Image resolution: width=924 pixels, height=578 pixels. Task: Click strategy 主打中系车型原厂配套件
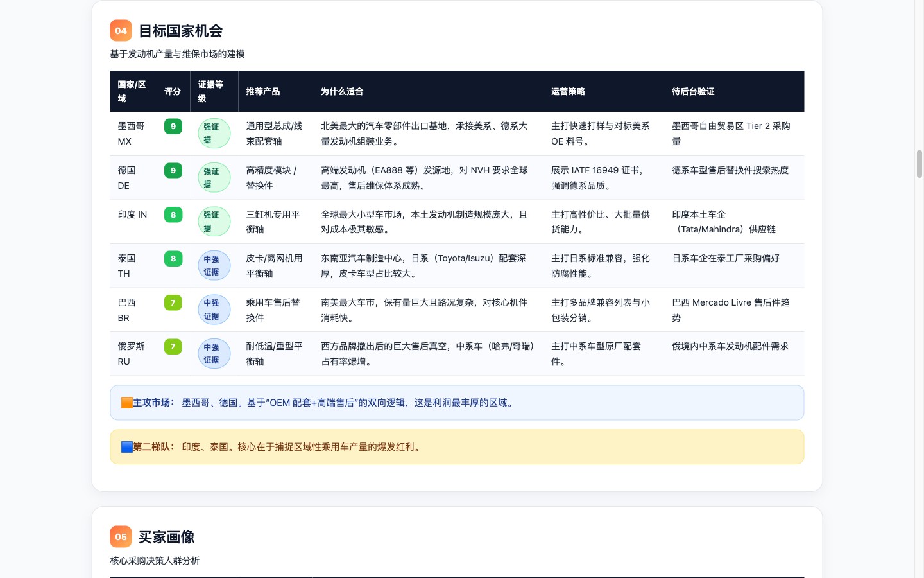click(x=596, y=354)
